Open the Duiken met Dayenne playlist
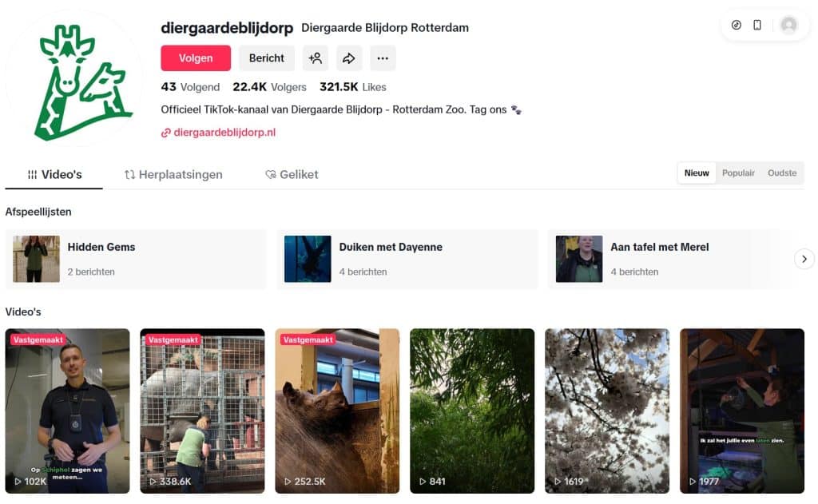The width and height of the screenshot is (818, 504). (407, 259)
